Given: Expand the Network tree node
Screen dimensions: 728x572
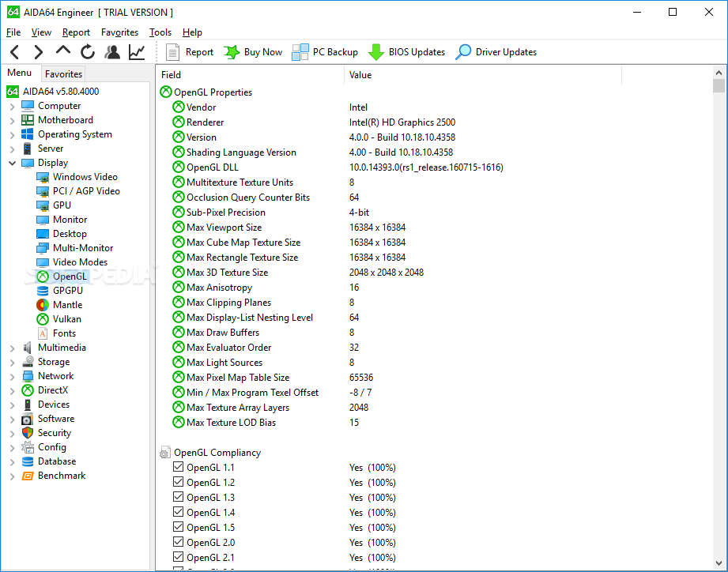Looking at the screenshot, I should tap(13, 377).
